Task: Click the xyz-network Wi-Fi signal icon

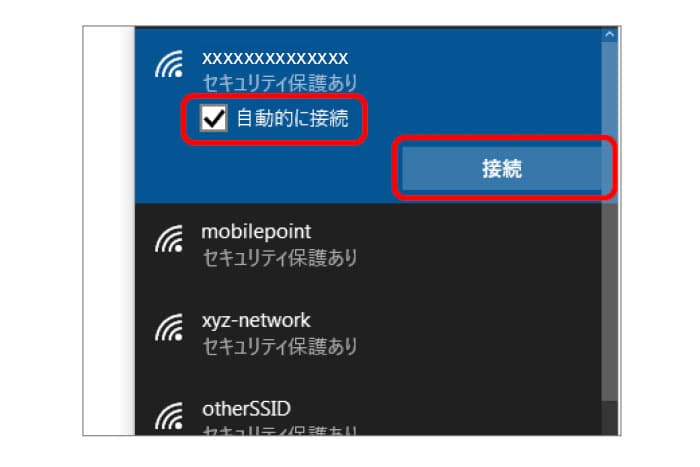Action: pos(169,327)
